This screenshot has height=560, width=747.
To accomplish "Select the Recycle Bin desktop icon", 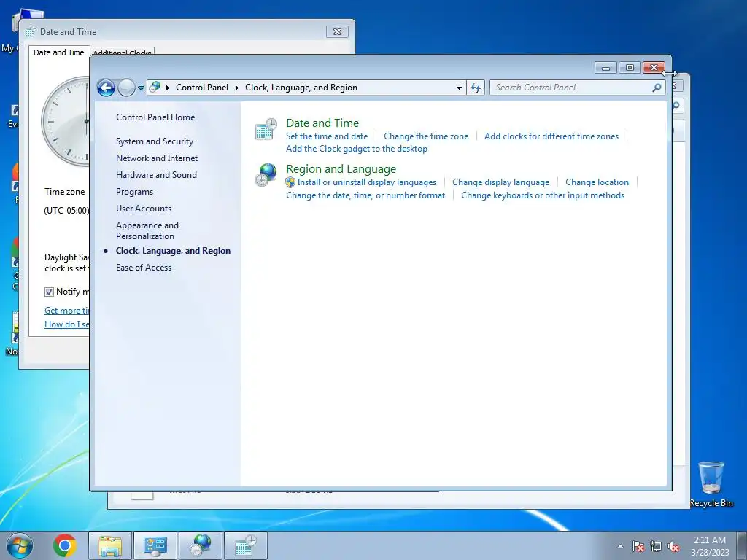I will coord(711,484).
